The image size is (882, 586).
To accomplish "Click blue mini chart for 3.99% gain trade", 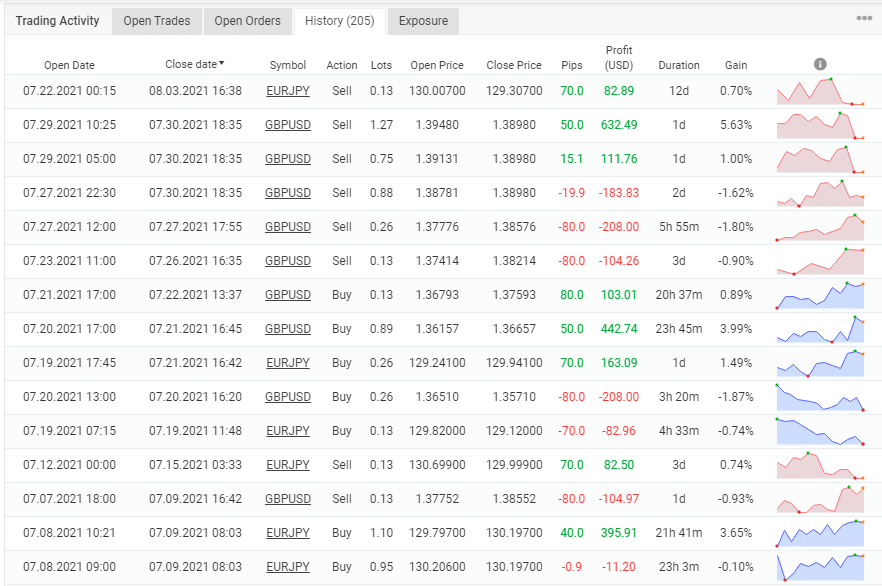I will (x=821, y=329).
